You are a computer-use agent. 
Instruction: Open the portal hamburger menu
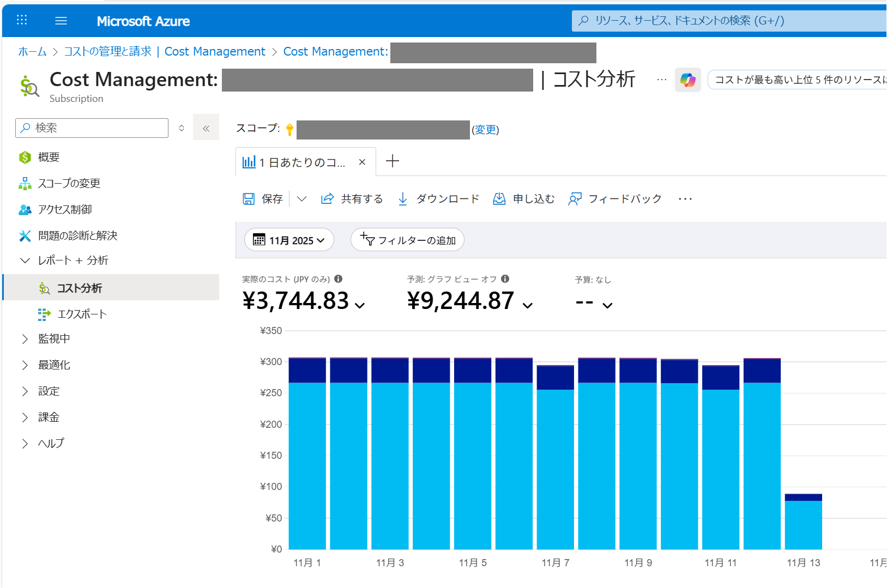[x=61, y=21]
